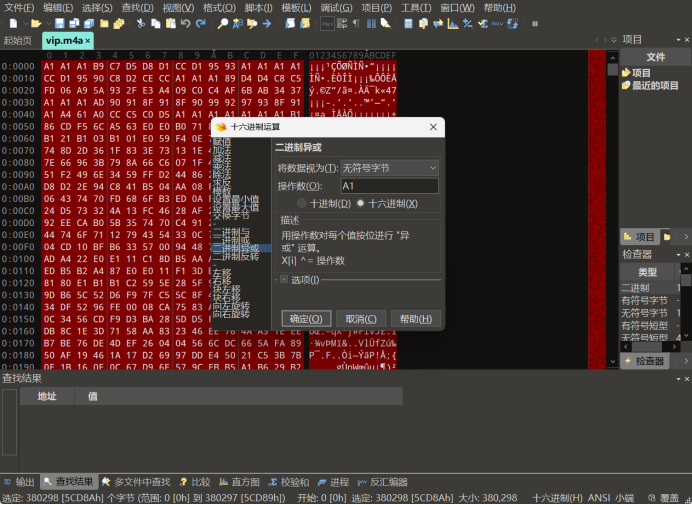This screenshot has width=692, height=505.
Task: Click the 帮助(H) button in dialog
Action: (x=416, y=319)
